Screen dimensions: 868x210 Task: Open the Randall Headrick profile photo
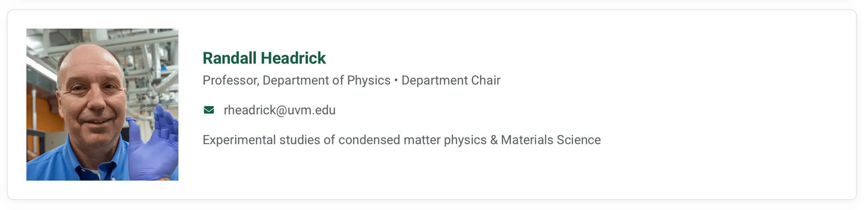coord(102,105)
